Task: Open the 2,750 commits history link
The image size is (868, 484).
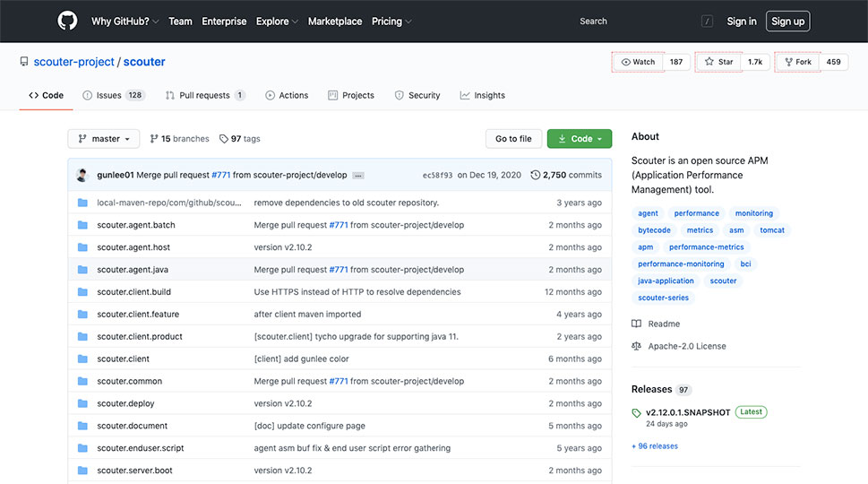Action: pyautogui.click(x=566, y=175)
